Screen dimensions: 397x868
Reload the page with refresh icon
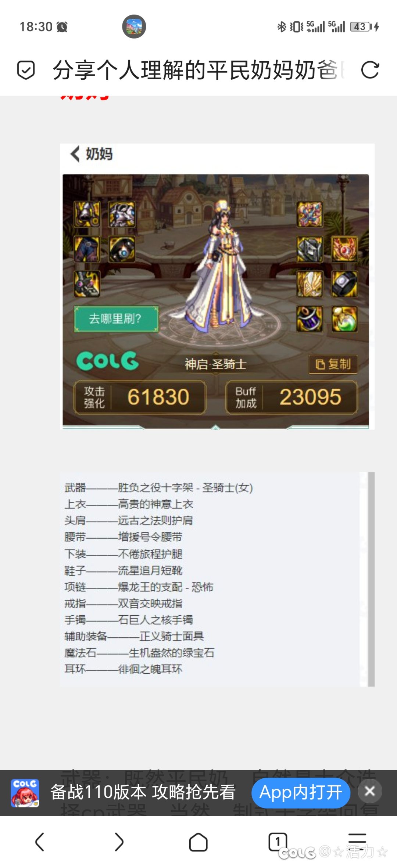pos(370,70)
